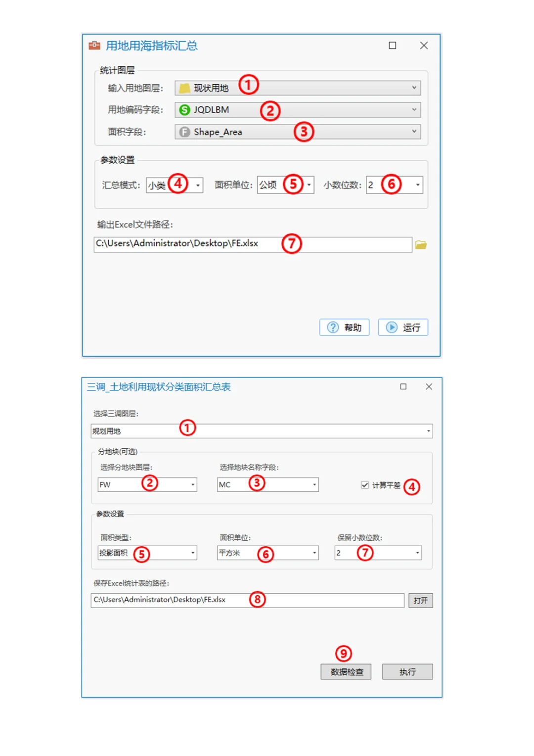Click the question mark icon on the 帮助 button
Viewport: 534px width, 756px height.
332,327
